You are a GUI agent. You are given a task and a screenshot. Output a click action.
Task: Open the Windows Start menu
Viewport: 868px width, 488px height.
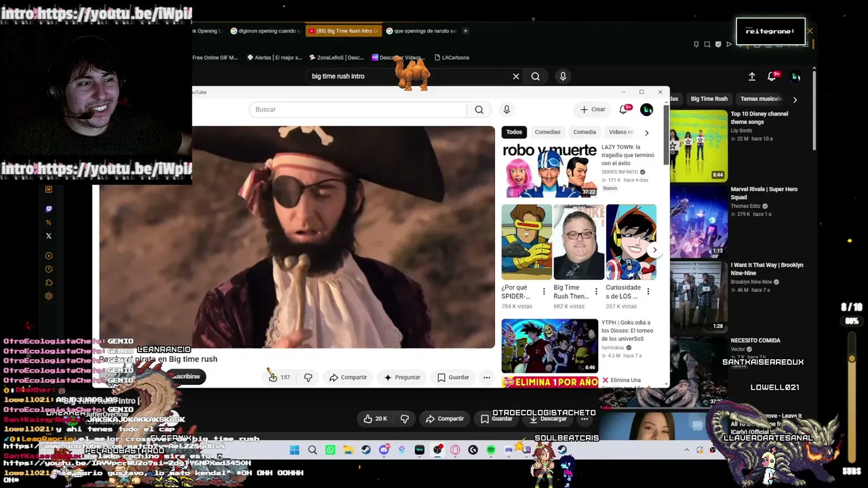coord(294,450)
